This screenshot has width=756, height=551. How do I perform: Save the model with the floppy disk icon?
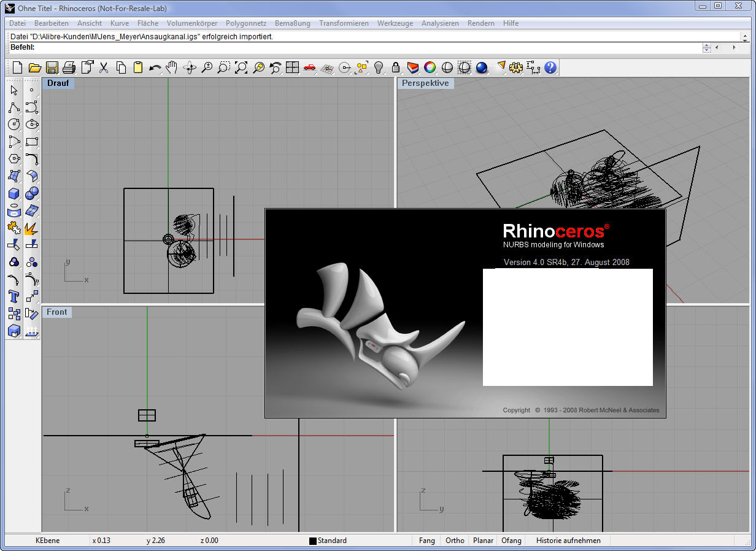click(x=52, y=67)
